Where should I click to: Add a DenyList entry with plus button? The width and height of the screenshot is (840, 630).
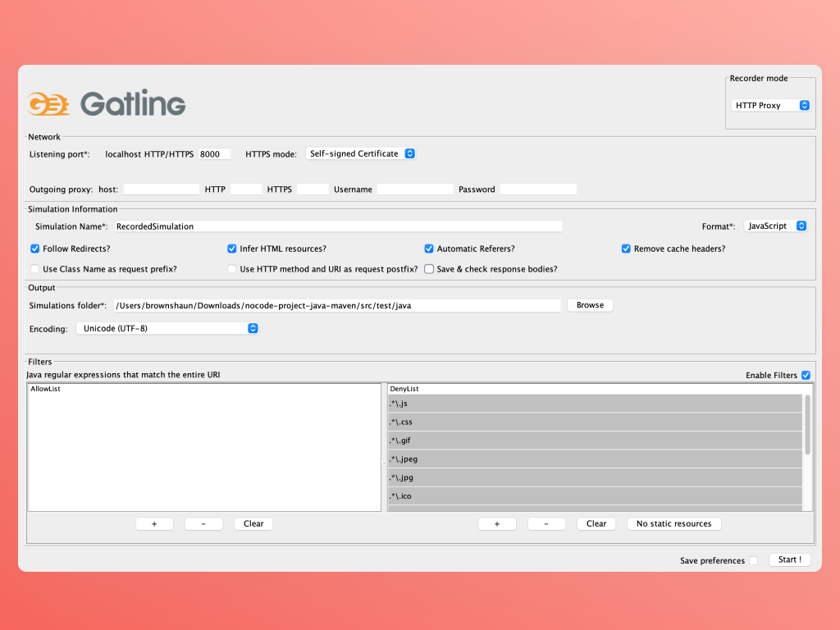497,524
